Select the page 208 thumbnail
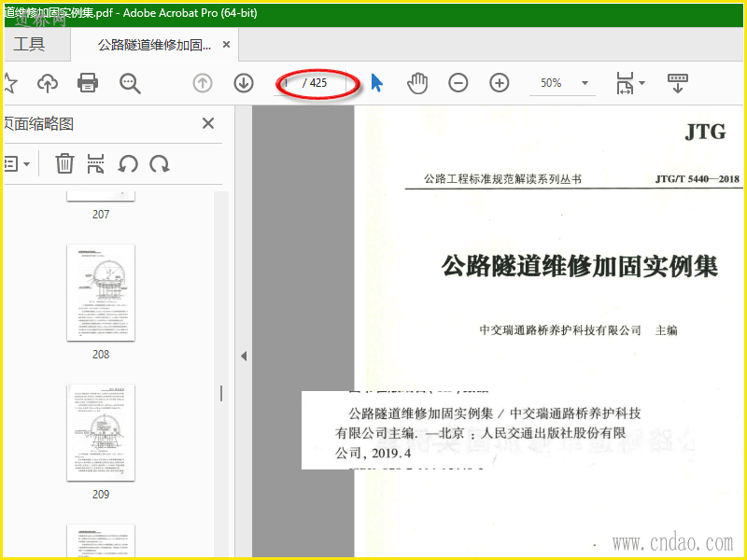747x560 pixels. [x=101, y=292]
